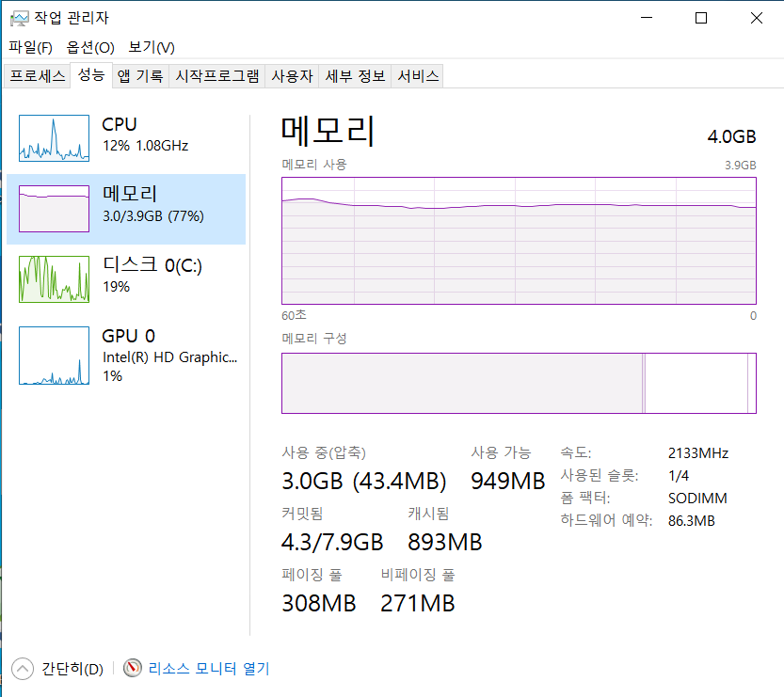The height and width of the screenshot is (697, 784).
Task: Click the 4.0GB total memory value
Action: (x=731, y=136)
